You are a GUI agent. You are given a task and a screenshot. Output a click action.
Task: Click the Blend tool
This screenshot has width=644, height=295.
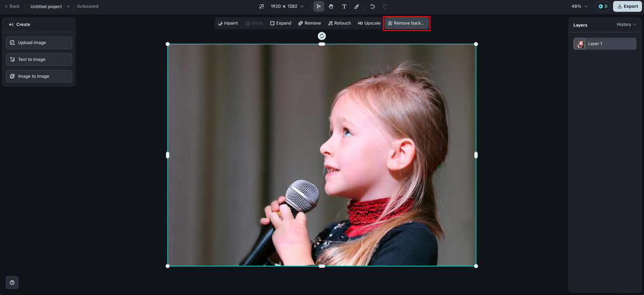[254, 23]
